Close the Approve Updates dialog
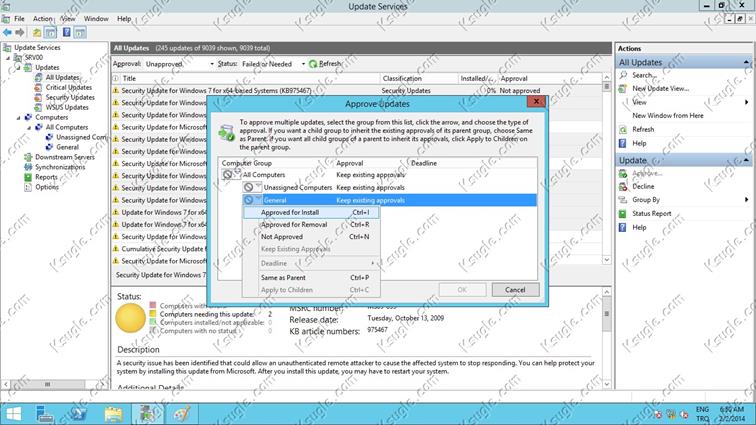This screenshot has height=425, width=756. pyautogui.click(x=536, y=101)
